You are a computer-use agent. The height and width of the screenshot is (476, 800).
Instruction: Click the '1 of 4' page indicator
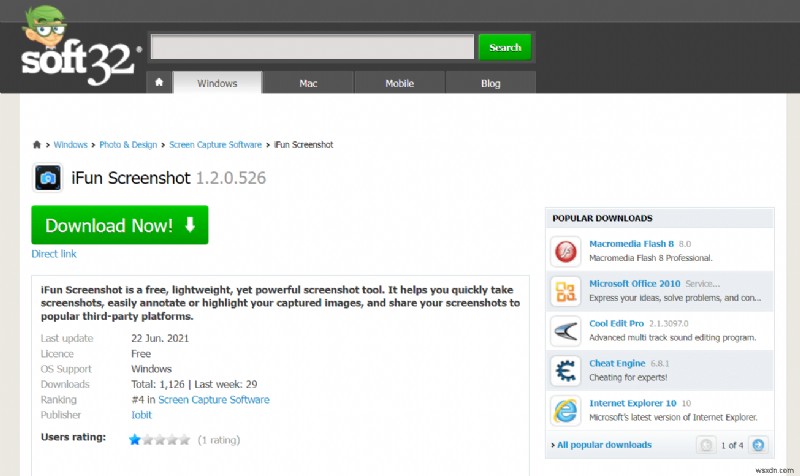[x=732, y=445]
